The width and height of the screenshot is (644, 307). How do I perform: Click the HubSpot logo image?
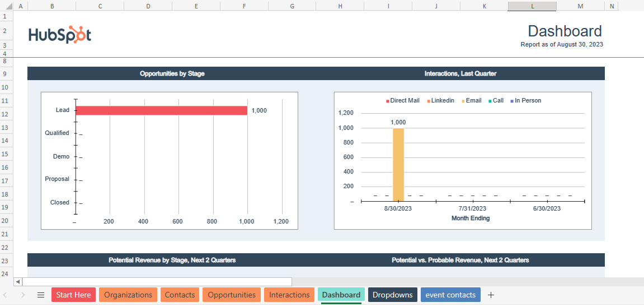pos(60,35)
